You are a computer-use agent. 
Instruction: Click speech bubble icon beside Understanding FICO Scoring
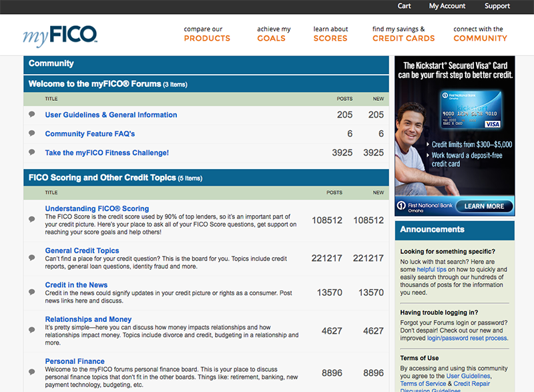click(31, 219)
